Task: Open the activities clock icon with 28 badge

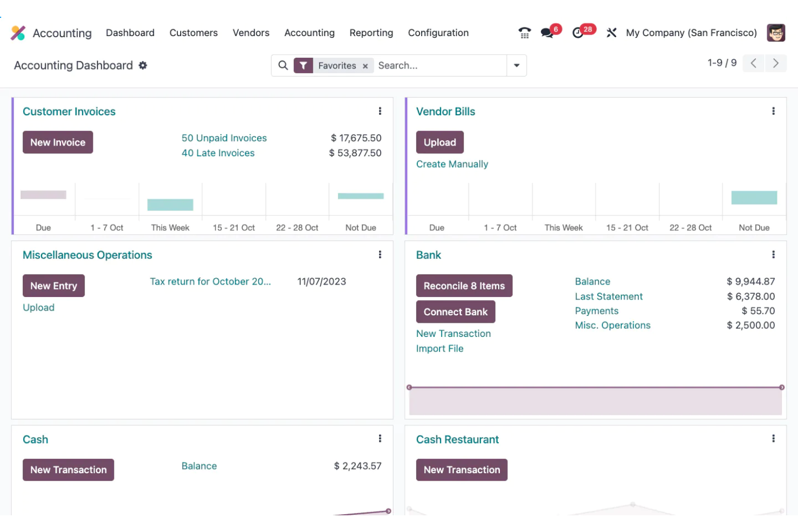Action: click(x=580, y=32)
